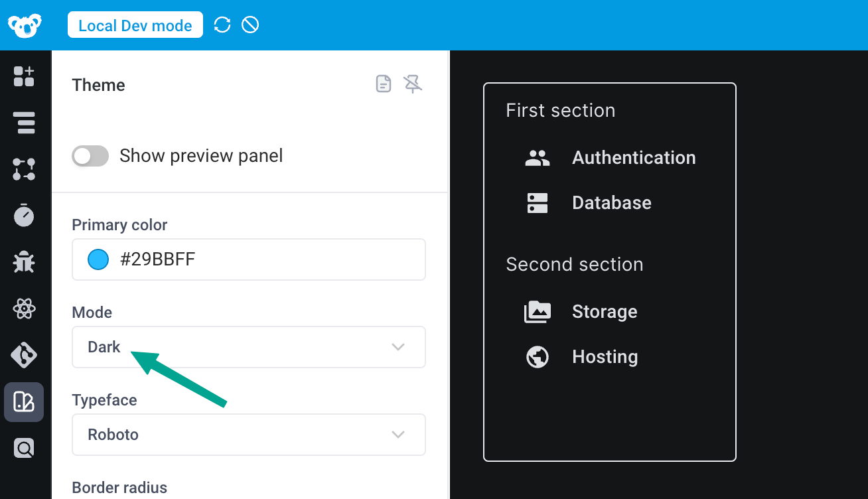The height and width of the screenshot is (499, 868).
Task: Open the search magnifier in the sidebar
Action: pos(24,448)
